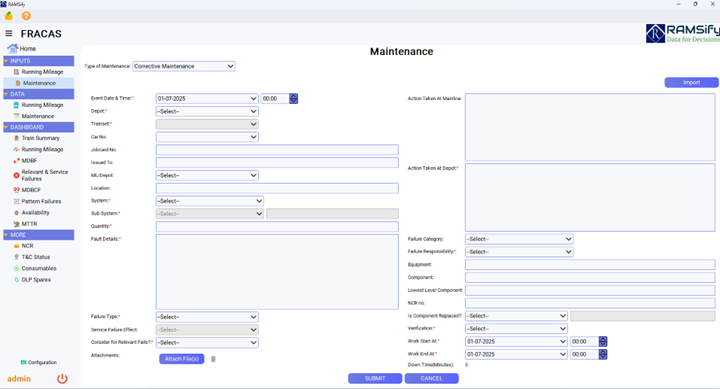The image size is (720, 389).
Task: Click the MDBF icon
Action: coord(17,161)
